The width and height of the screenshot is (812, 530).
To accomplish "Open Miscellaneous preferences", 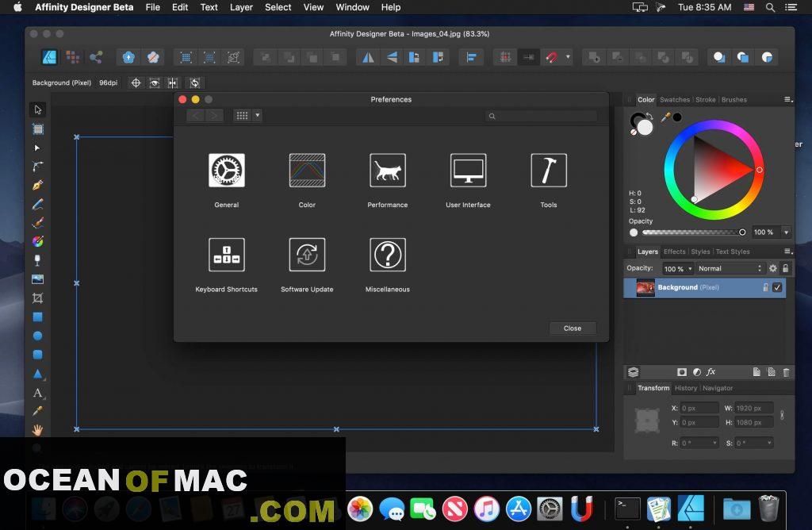I will pos(387,255).
